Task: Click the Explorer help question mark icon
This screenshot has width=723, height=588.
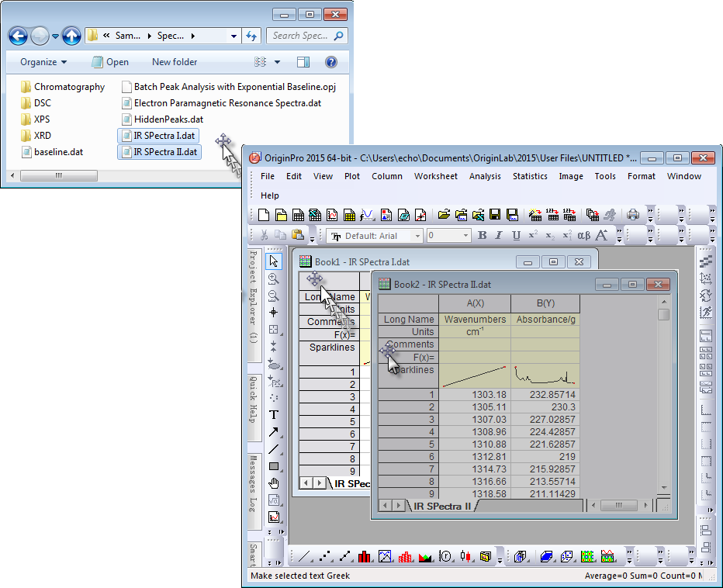Action: coord(331,62)
